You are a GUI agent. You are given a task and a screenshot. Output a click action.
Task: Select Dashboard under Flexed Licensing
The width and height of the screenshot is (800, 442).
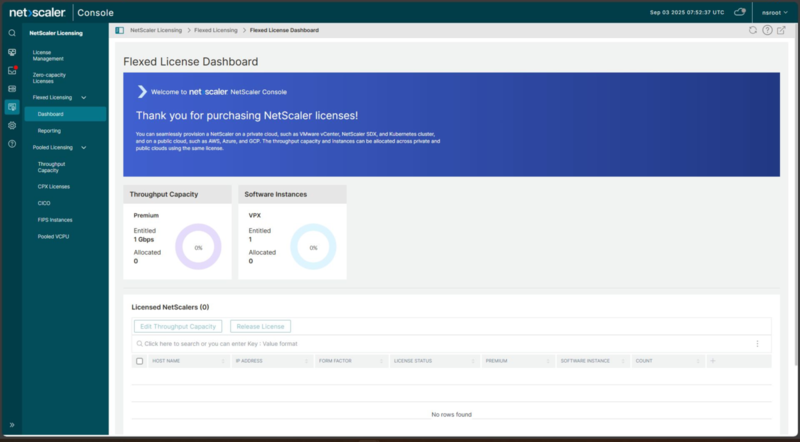[65, 114]
